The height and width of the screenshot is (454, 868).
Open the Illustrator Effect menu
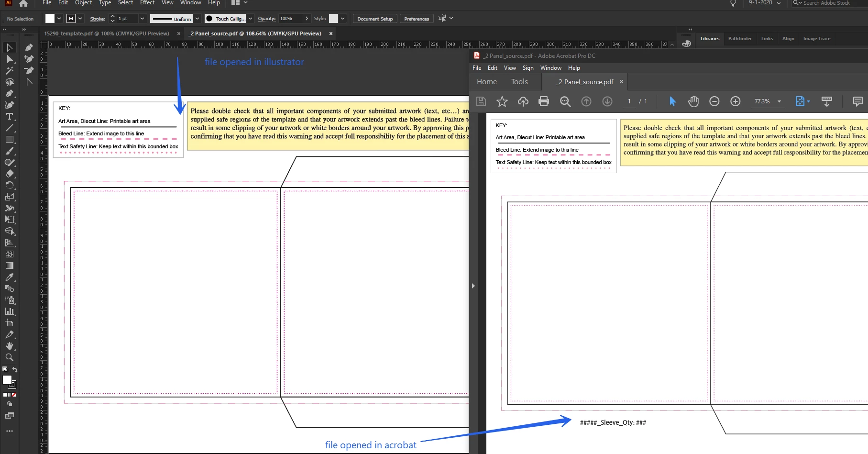coord(147,3)
